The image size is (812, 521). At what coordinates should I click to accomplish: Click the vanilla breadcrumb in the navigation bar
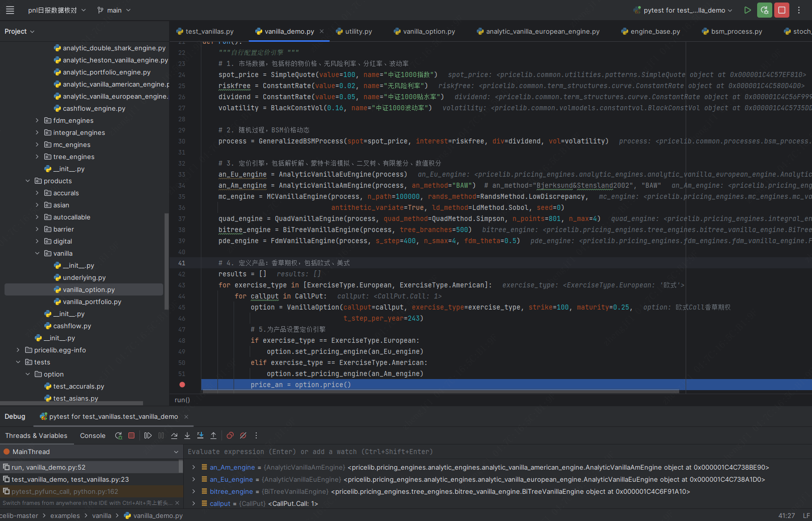[102, 515]
